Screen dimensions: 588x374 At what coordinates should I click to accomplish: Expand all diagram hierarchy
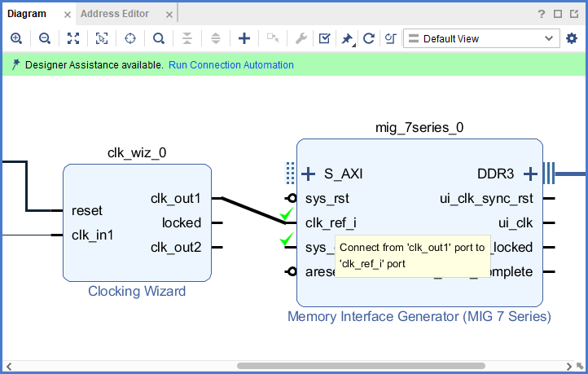click(216, 38)
